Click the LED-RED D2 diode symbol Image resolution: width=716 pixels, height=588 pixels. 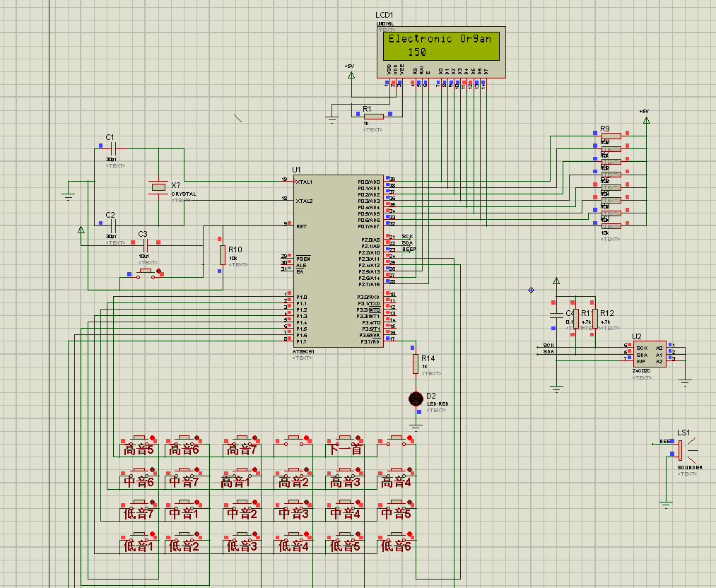coord(416,399)
